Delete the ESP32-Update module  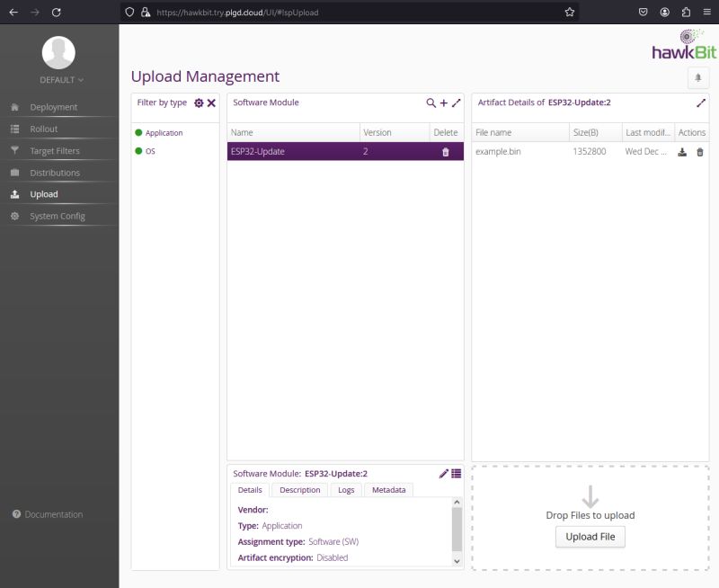coord(445,152)
